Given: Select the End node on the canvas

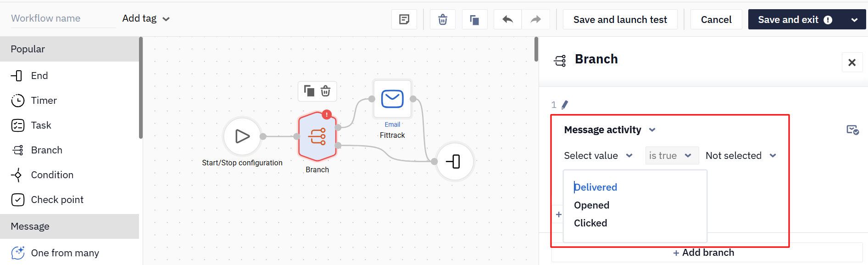Looking at the screenshot, I should 455,161.
